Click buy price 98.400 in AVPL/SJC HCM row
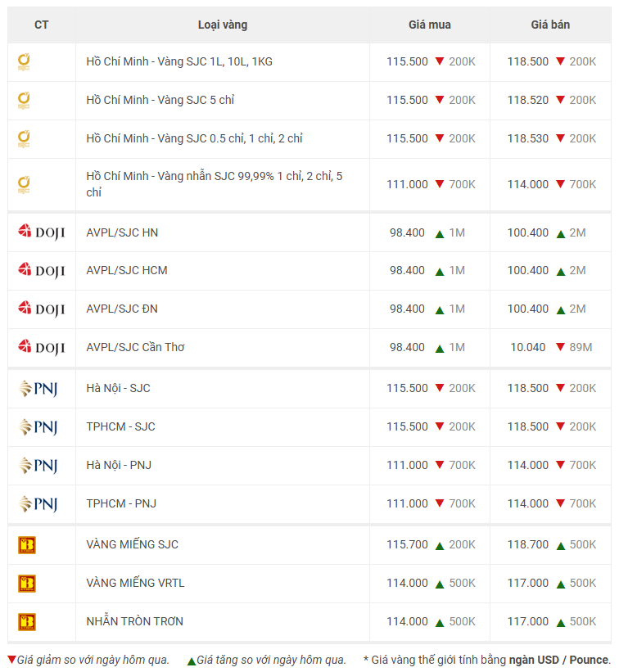This screenshot has width=619, height=672. pyautogui.click(x=407, y=270)
